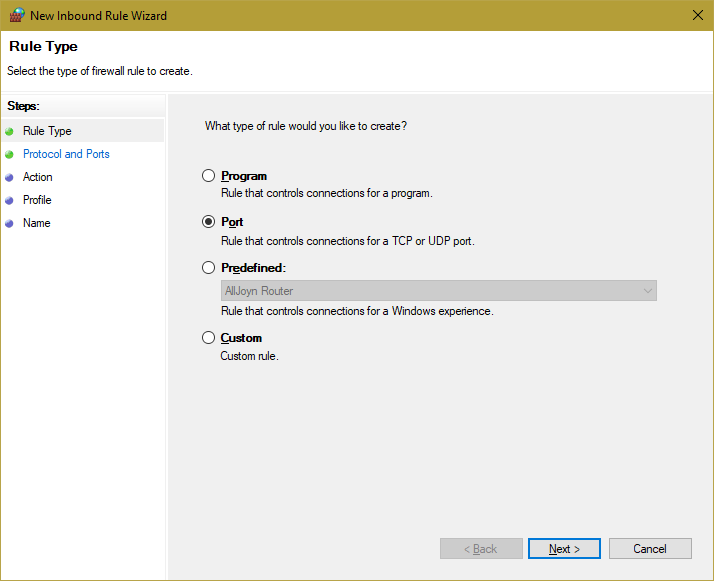Click the green bullet beside Protocol and Ports
Image resolution: width=714 pixels, height=581 pixels.
(x=10, y=154)
